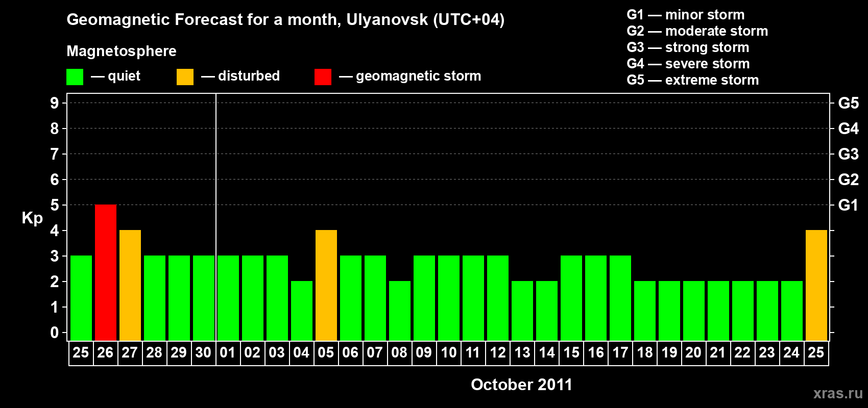This screenshot has width=868, height=408.
Task: Click the disturbed legend label
Action: point(249,76)
